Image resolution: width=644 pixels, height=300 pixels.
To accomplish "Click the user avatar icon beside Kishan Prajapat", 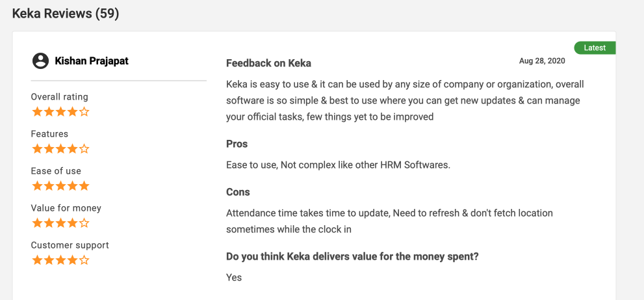I will pos(40,61).
